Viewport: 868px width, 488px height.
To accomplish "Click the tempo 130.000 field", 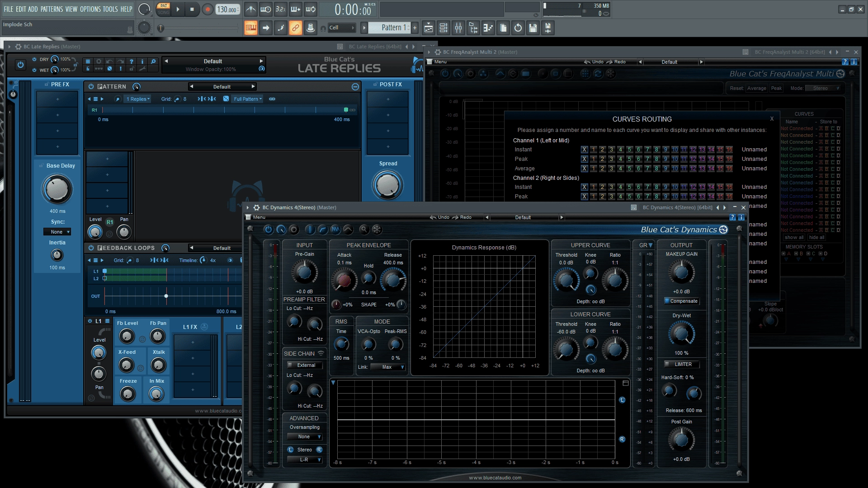I will point(227,9).
